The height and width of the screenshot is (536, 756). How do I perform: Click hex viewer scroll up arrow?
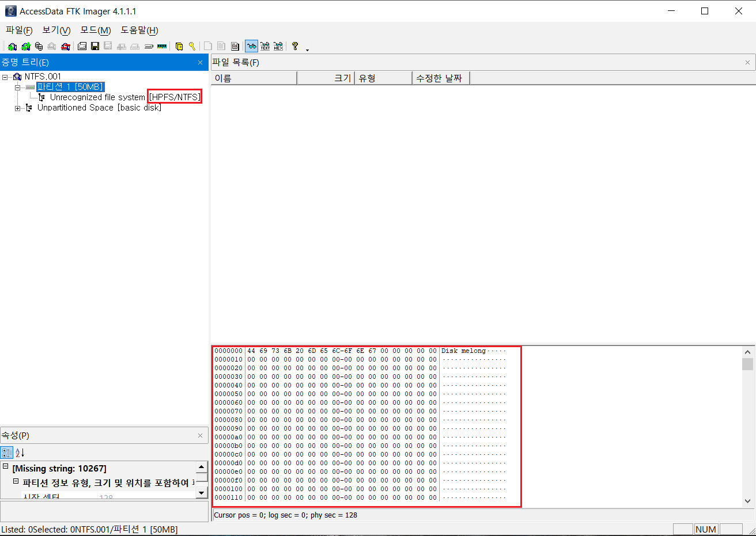click(x=747, y=352)
